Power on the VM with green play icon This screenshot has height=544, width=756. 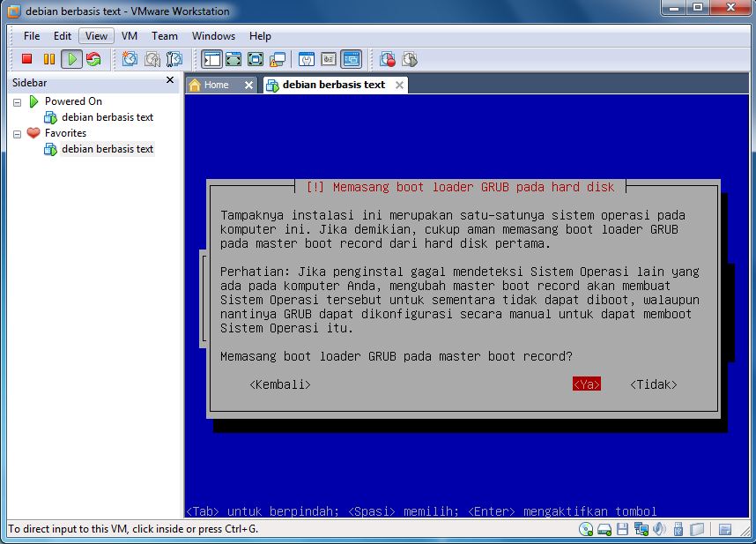72,59
